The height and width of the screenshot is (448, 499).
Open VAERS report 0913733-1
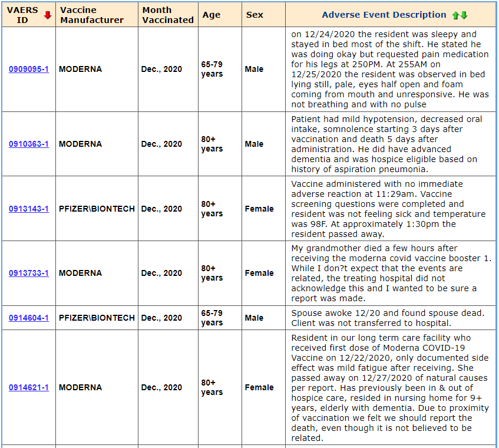click(29, 273)
